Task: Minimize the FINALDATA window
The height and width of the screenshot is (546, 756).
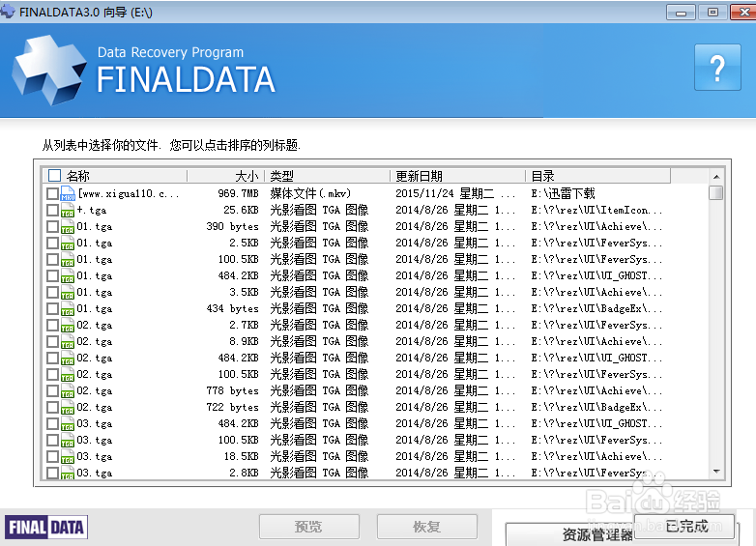Action: [681, 12]
